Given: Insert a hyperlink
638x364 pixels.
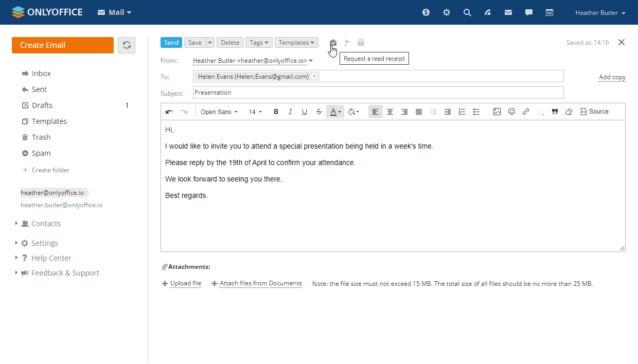Looking at the screenshot, I should coord(526,112).
